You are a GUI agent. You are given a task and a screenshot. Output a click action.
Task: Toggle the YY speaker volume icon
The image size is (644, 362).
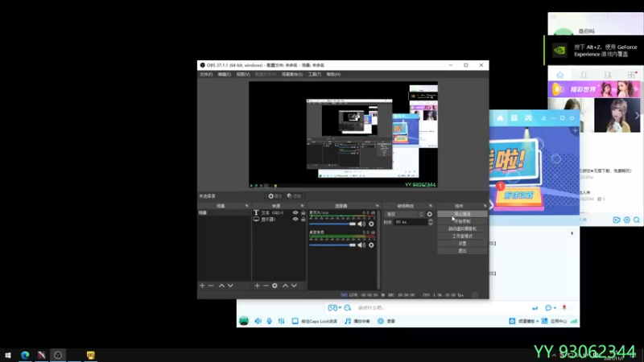click(258, 321)
